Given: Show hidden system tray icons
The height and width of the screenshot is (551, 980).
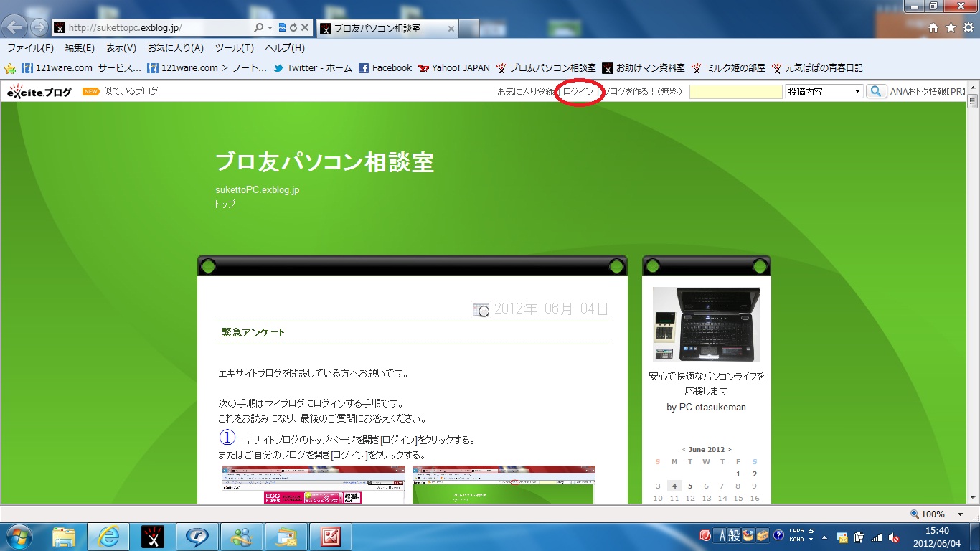Looking at the screenshot, I should pos(824,537).
